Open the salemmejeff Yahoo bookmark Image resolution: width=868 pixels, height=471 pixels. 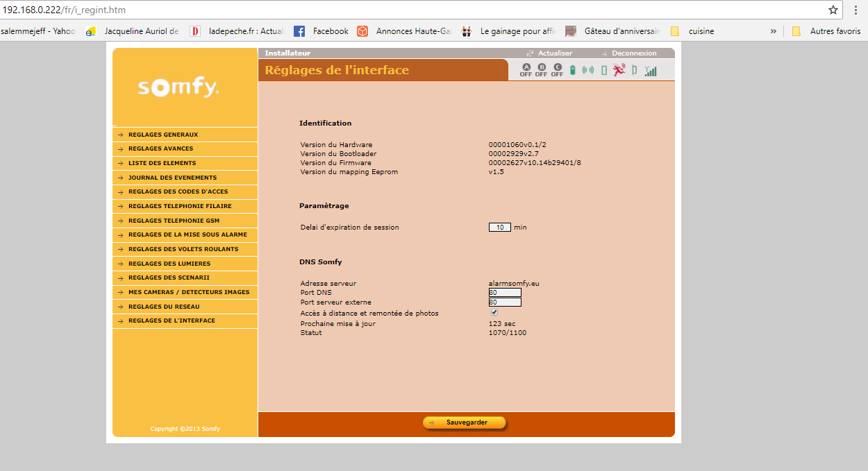click(37, 31)
